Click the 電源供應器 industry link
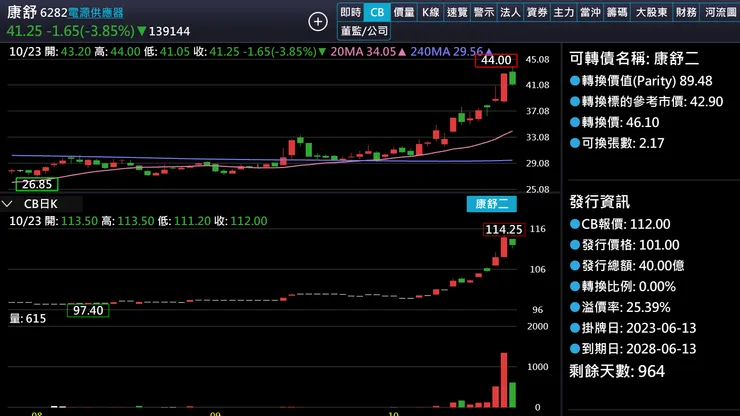The height and width of the screenshot is (416, 740). pyautogui.click(x=96, y=13)
